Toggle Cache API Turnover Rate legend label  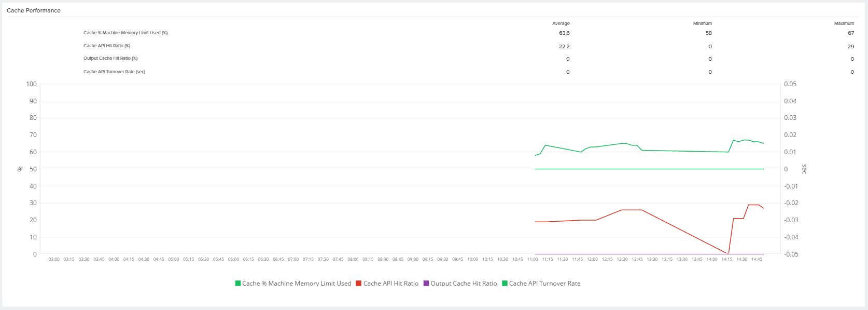[x=544, y=284]
